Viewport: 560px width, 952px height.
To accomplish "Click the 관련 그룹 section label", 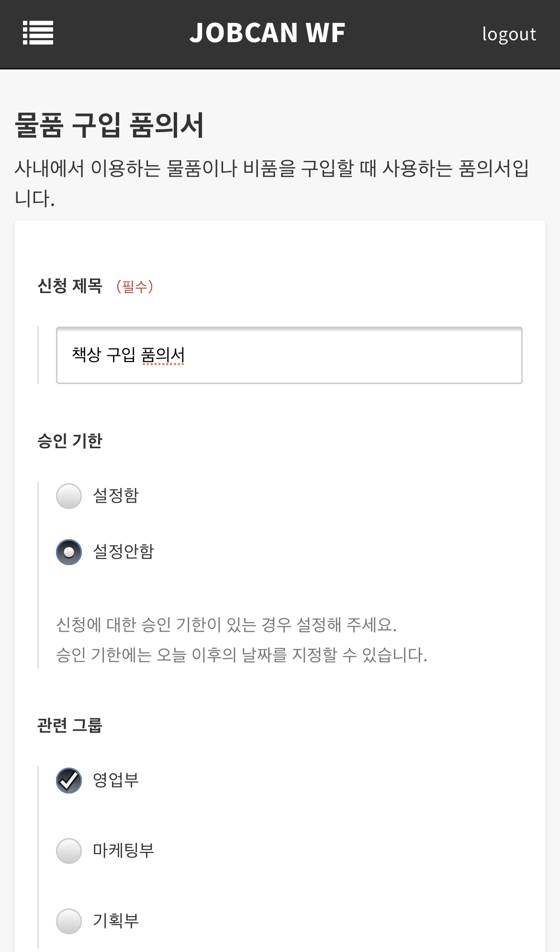I will (70, 725).
